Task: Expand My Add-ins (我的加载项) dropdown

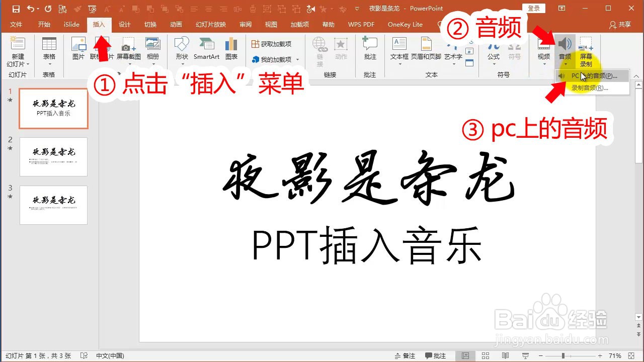Action: [x=297, y=60]
